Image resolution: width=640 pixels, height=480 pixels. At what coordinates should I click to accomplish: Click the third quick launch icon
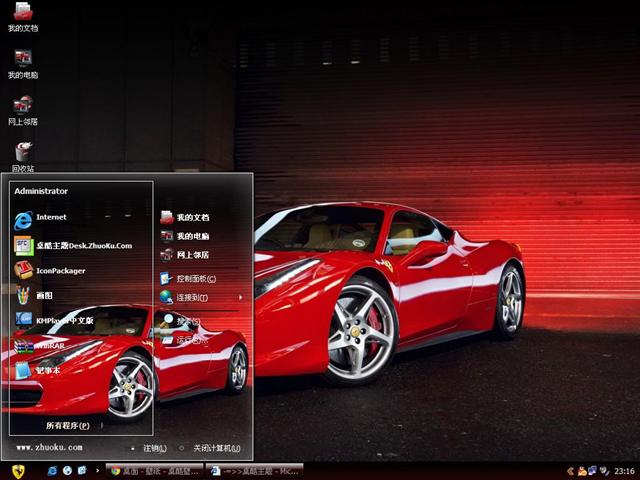(82, 471)
